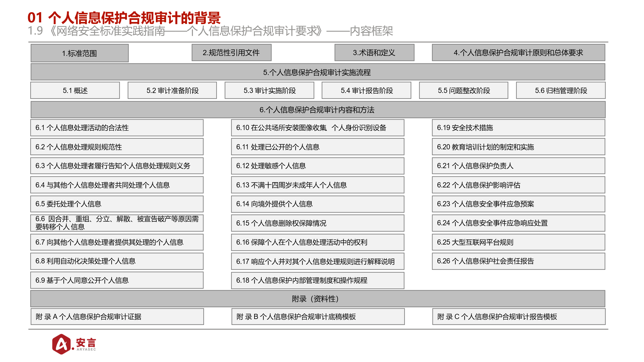
Task: Click the 2.规范性引用文件 box
Action: click(x=231, y=53)
